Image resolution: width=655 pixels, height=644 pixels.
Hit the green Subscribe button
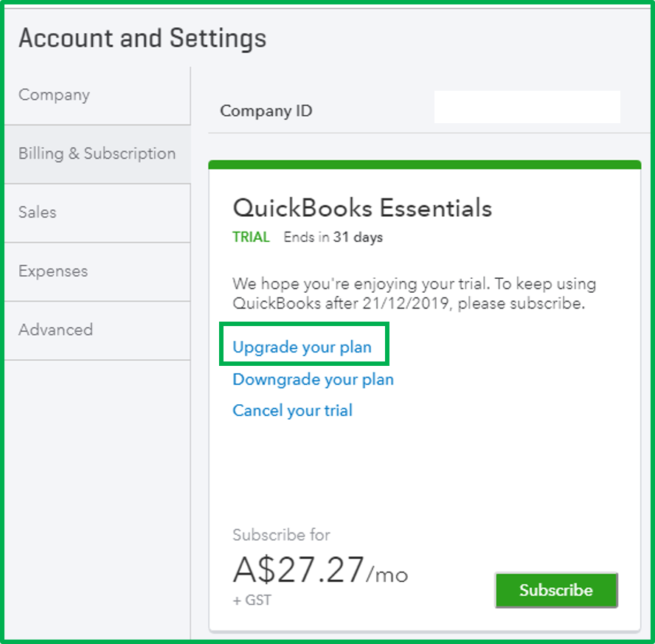click(556, 590)
